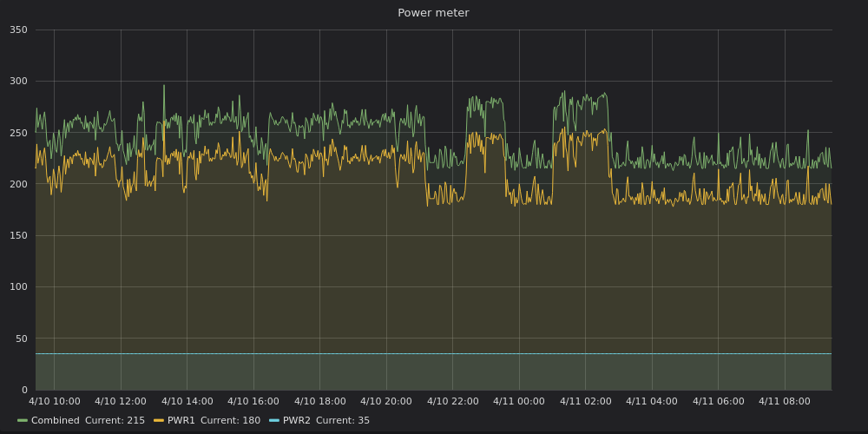
Task: Click the 'Current: 180' legend value
Action: point(230,421)
